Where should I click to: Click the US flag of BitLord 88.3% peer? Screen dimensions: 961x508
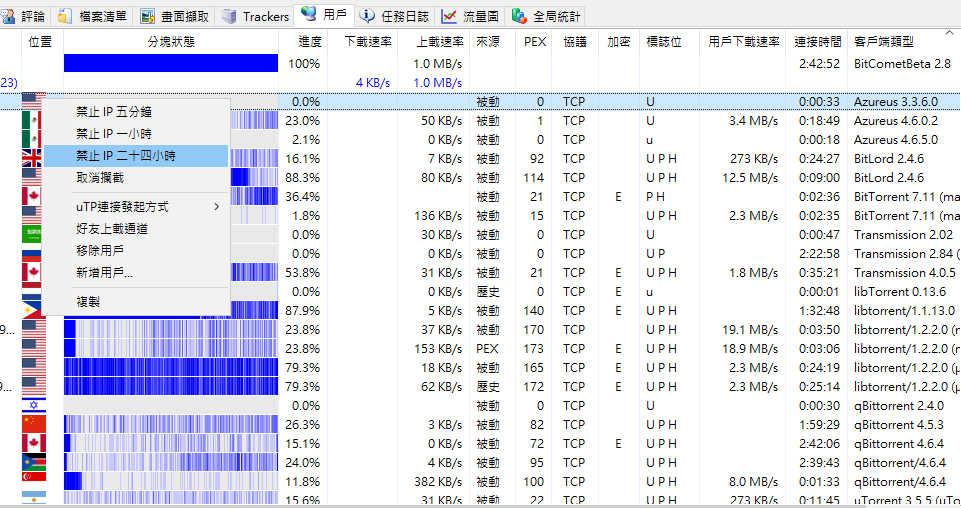32,178
